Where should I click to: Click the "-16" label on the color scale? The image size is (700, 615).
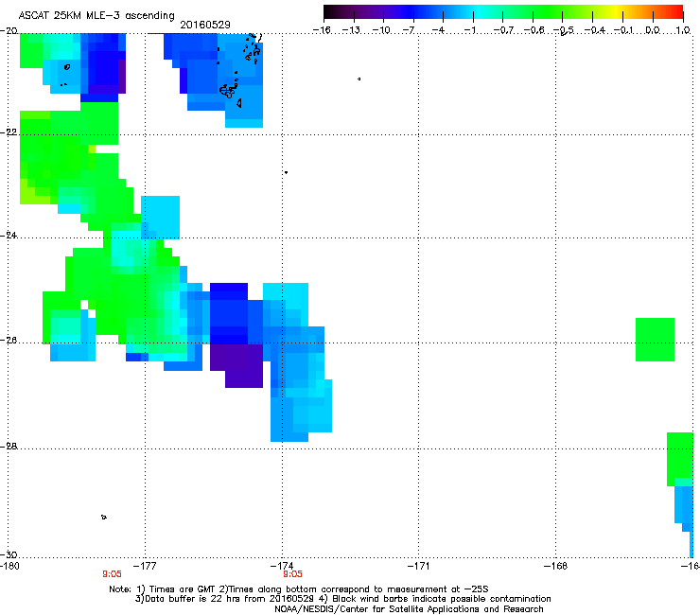321,30
